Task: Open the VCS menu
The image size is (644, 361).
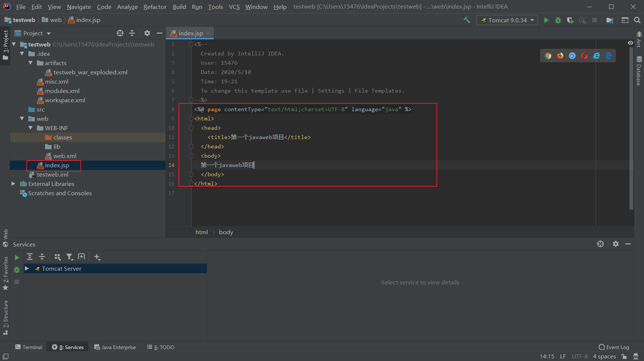Action: coord(234,7)
